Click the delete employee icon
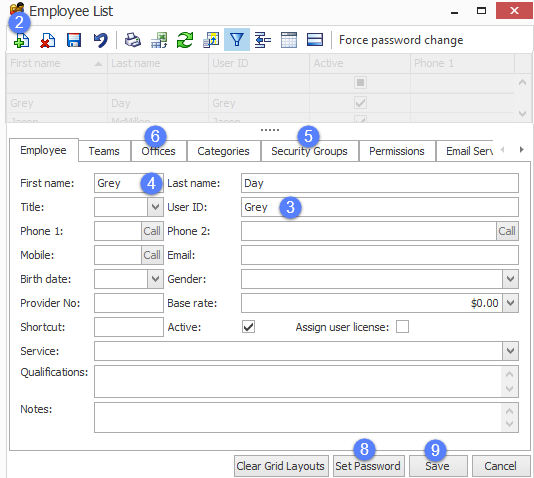 click(x=48, y=40)
